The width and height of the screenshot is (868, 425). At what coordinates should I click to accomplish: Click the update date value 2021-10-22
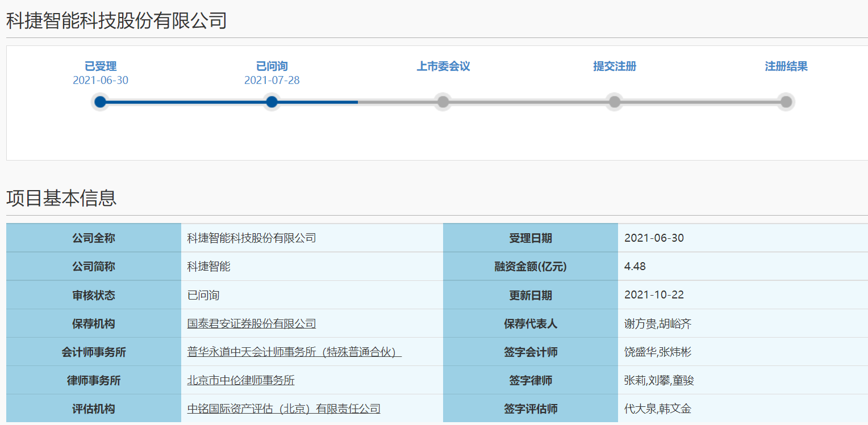654,294
